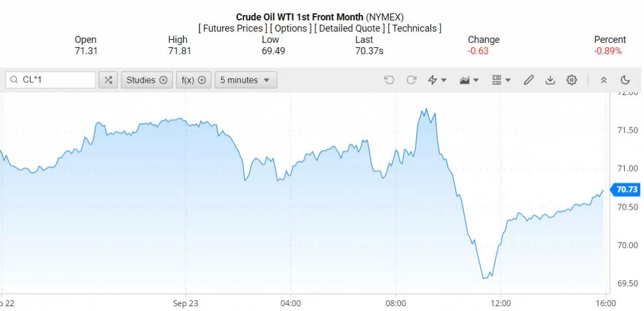Expand the chart layout template dropdown
The height and width of the screenshot is (311, 644).
point(501,80)
